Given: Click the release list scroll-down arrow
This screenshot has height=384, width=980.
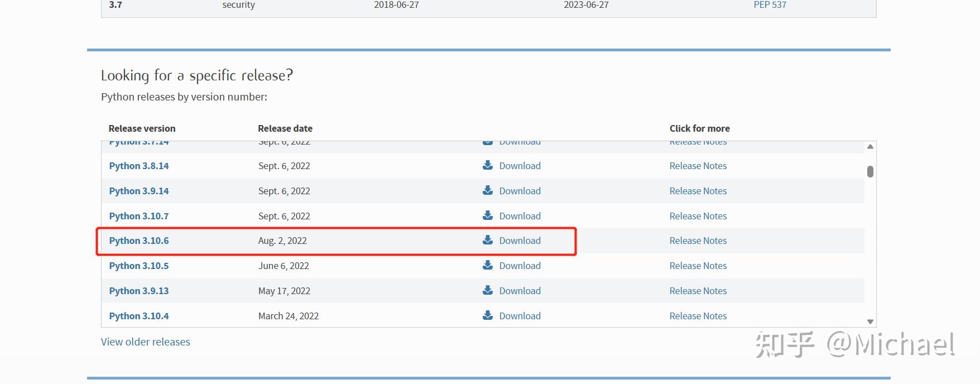Looking at the screenshot, I should (x=870, y=321).
